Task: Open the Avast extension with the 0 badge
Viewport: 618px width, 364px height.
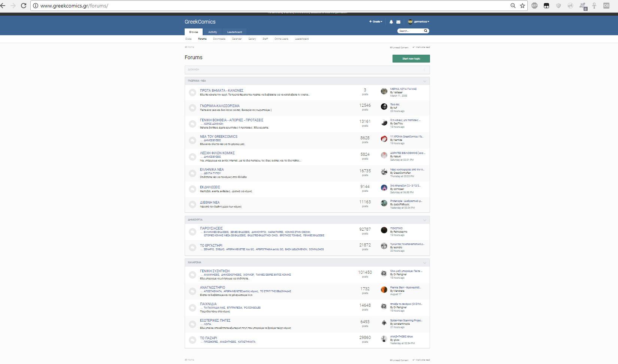Action: click(583, 6)
